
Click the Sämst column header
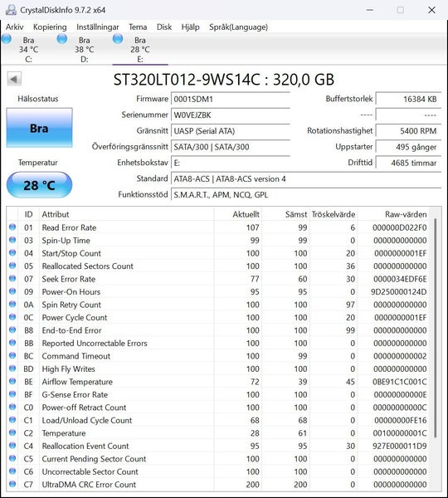(285, 214)
